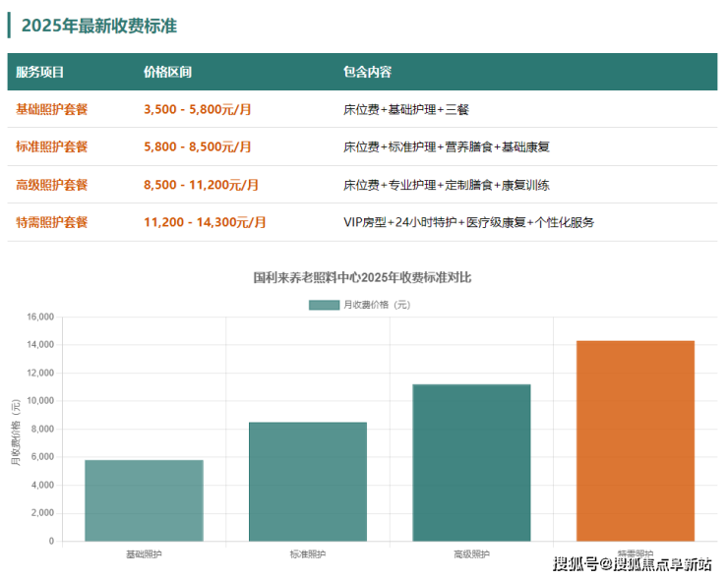
Task: Click the 月收费价格（元）legend label text
Action: pyautogui.click(x=377, y=305)
